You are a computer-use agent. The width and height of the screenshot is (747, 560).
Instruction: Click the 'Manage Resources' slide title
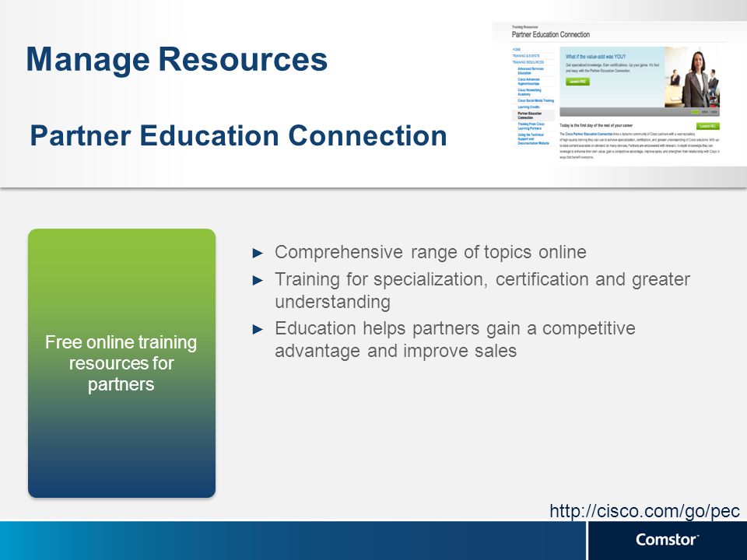point(177,60)
